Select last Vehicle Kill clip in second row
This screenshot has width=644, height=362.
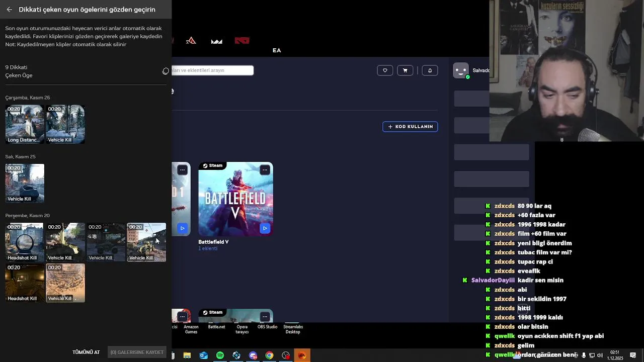point(65,283)
